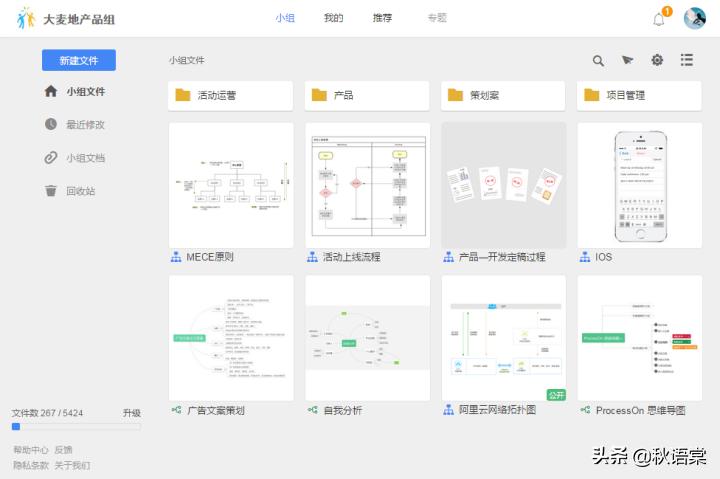Click the MECE原则 file name
Image resolution: width=720 pixels, height=479 pixels.
[x=210, y=257]
